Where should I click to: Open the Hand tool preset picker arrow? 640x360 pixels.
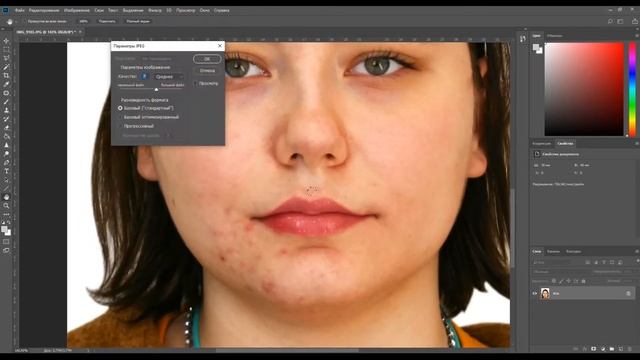tap(16, 21)
